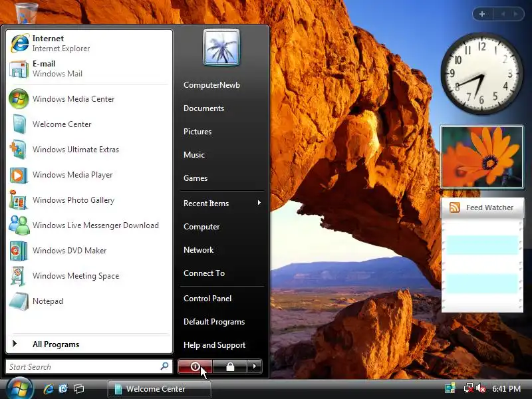This screenshot has width=532, height=399.
Task: Click the Feed Watcher RSS icon
Action: [x=454, y=207]
